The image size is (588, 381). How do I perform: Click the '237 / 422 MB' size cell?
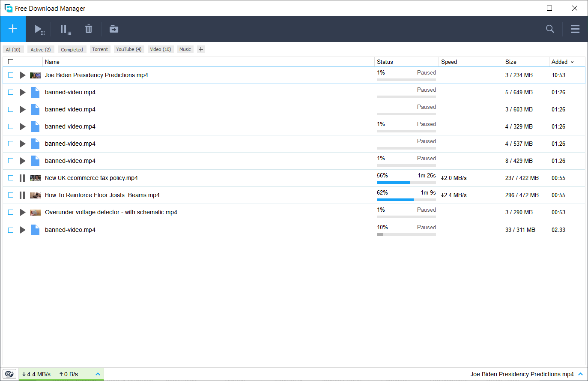[x=522, y=178]
